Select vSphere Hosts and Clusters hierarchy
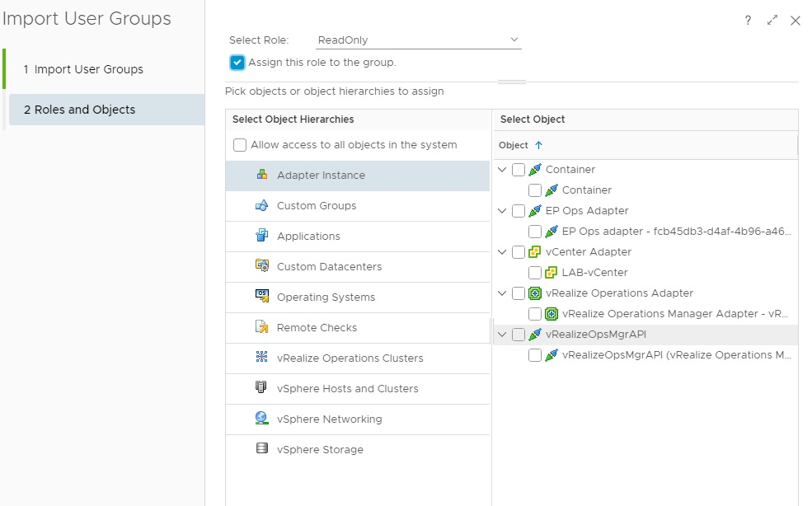Screen dimensions: 812x506 pos(357,390)
